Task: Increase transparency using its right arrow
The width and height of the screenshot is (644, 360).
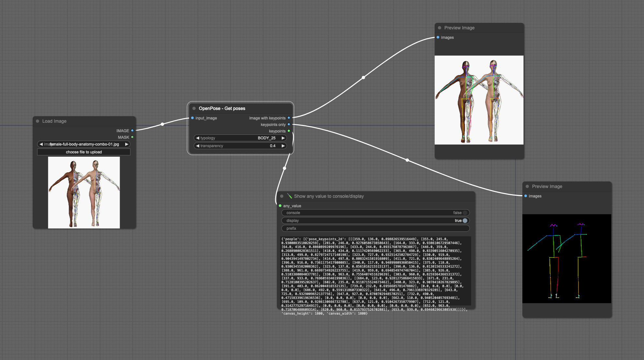Action: point(283,146)
